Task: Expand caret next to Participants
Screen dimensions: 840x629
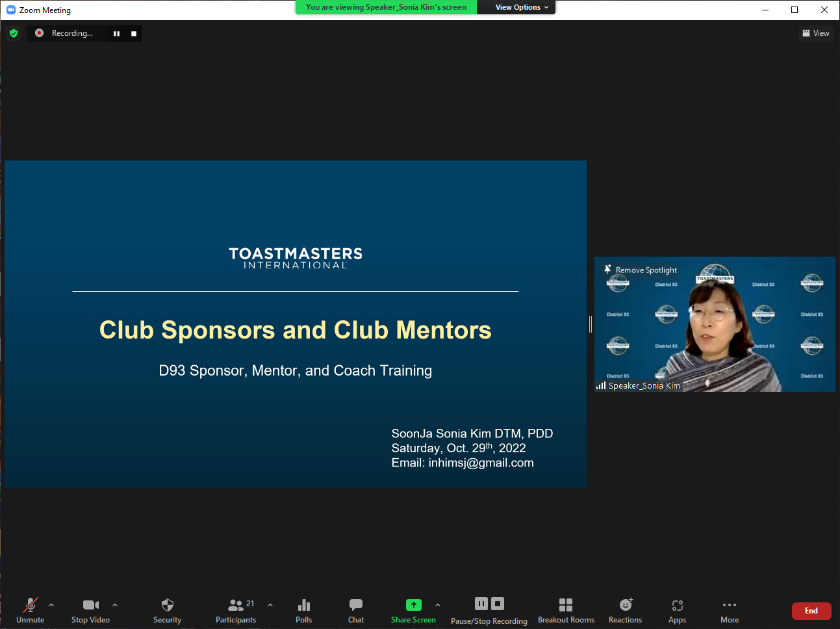Action: pos(270,605)
